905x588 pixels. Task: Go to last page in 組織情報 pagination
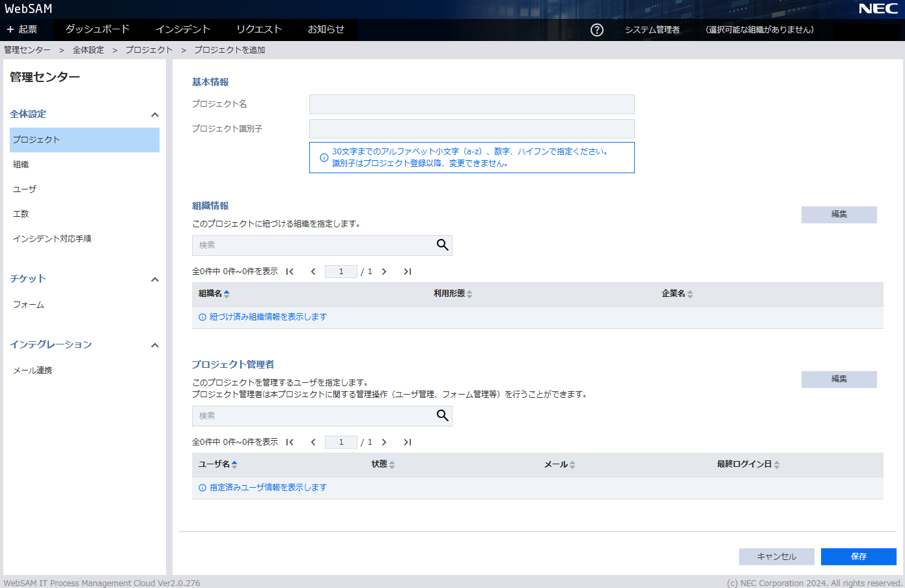[x=407, y=272]
